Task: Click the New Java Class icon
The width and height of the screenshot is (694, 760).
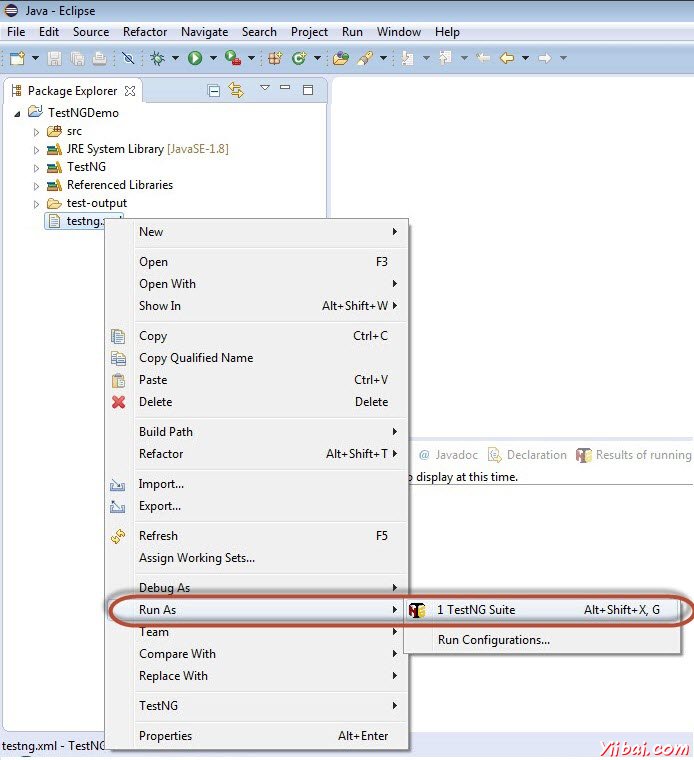Action: (x=299, y=58)
